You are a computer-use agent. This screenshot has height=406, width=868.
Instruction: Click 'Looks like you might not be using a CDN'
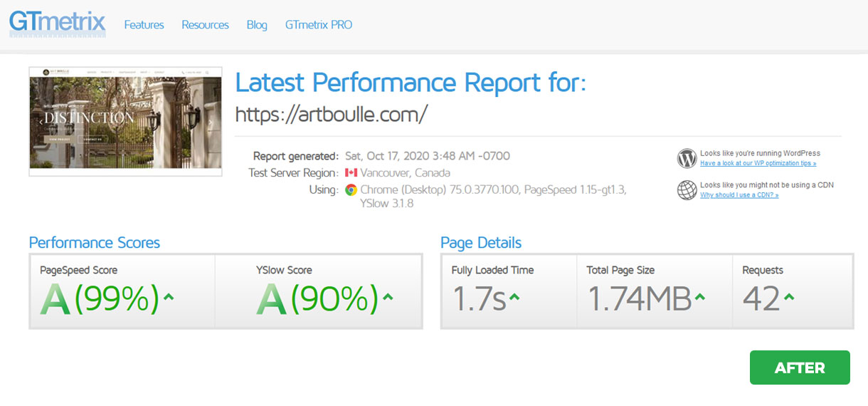[767, 185]
